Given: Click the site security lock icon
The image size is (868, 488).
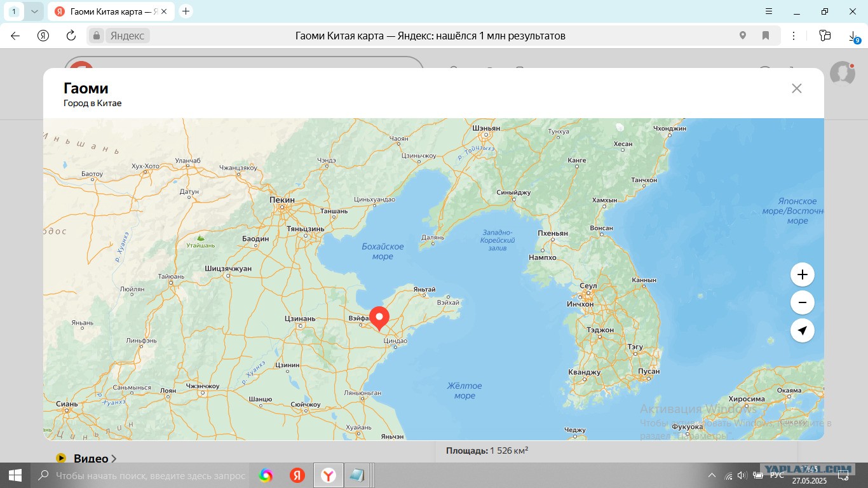Looking at the screenshot, I should (x=97, y=36).
